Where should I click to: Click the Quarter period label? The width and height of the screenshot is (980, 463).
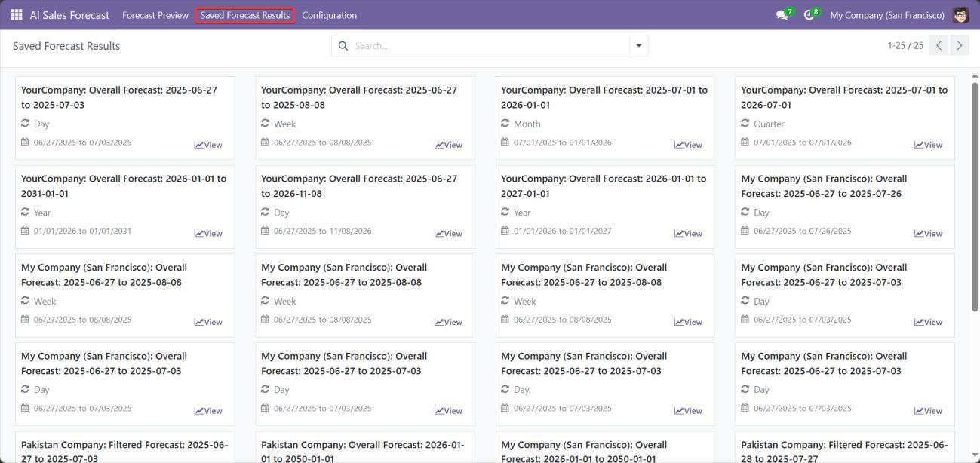[x=769, y=124]
